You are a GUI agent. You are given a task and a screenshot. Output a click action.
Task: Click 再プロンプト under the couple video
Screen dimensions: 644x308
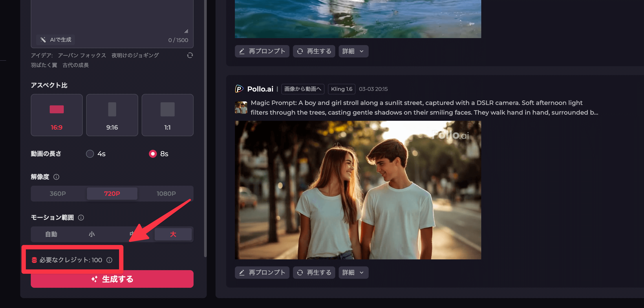(x=262, y=273)
